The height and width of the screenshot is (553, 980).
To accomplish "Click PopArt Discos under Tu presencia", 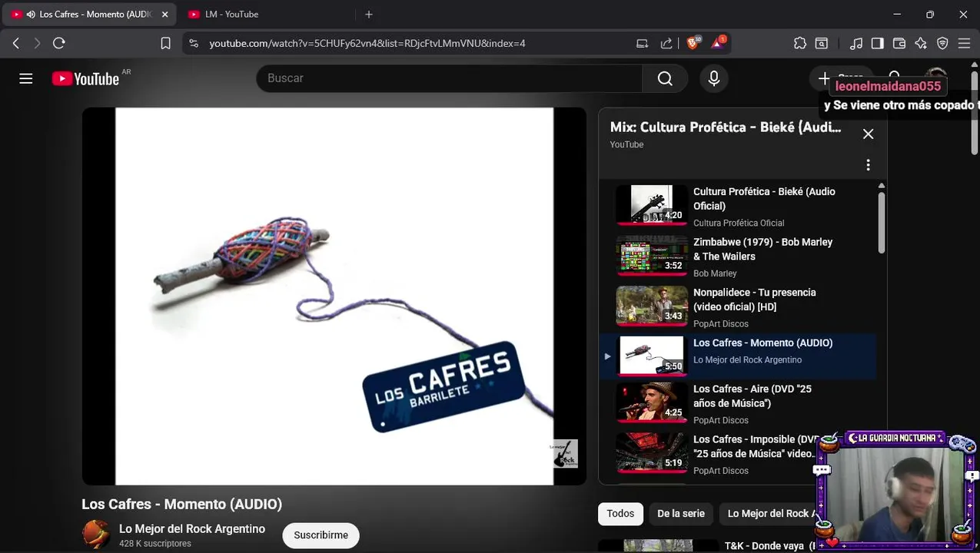I will pos(721,324).
